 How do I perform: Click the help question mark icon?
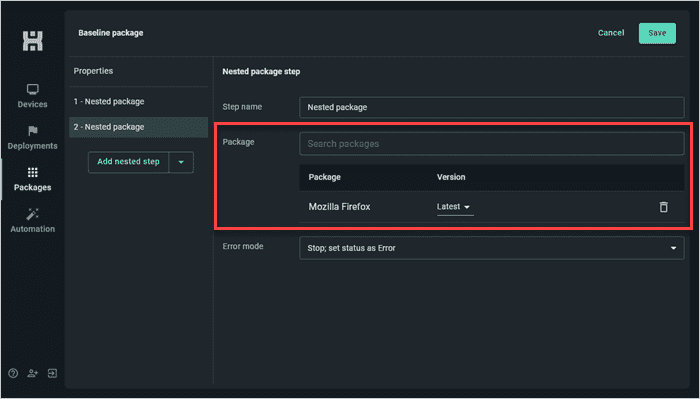coord(13,373)
